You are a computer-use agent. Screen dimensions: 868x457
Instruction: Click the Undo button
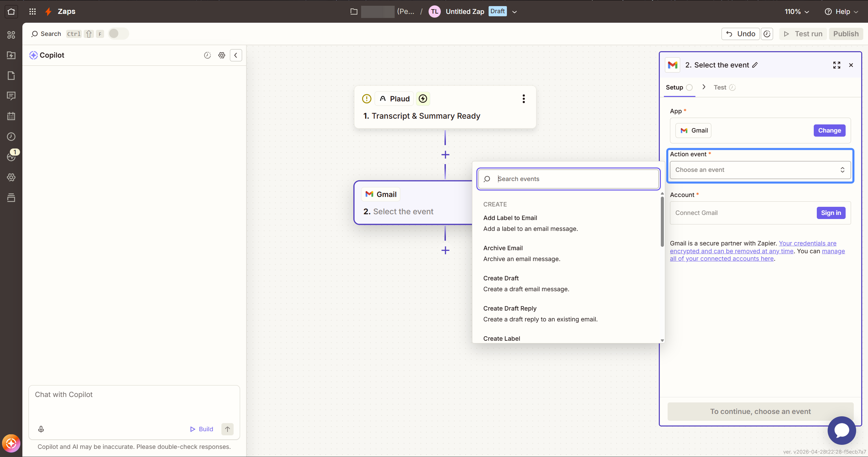click(x=741, y=34)
